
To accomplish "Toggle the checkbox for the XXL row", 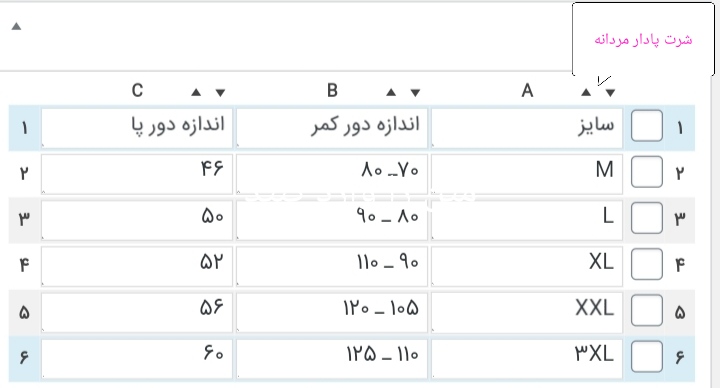I will (x=647, y=310).
